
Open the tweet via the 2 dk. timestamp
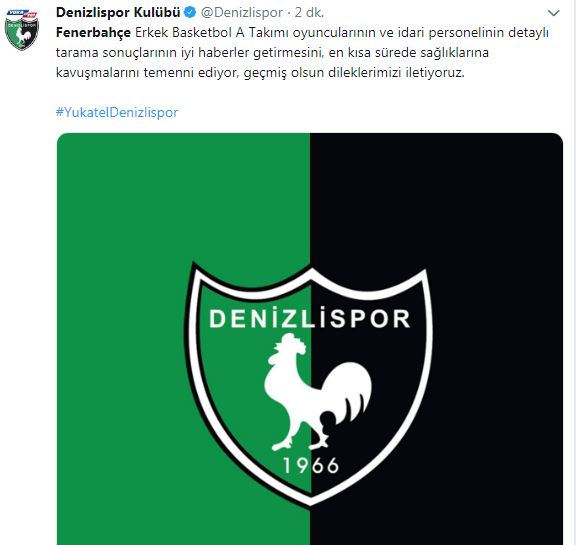[x=309, y=13]
